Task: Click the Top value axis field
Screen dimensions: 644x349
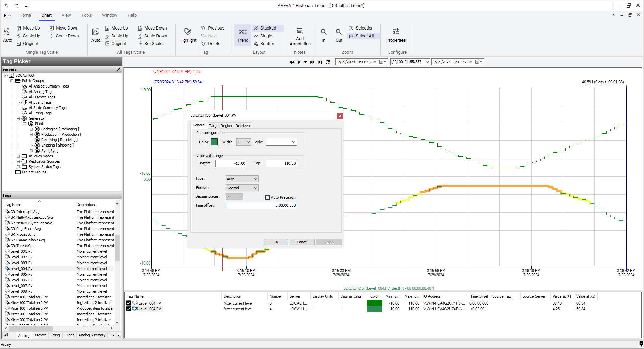Action: [x=281, y=163]
